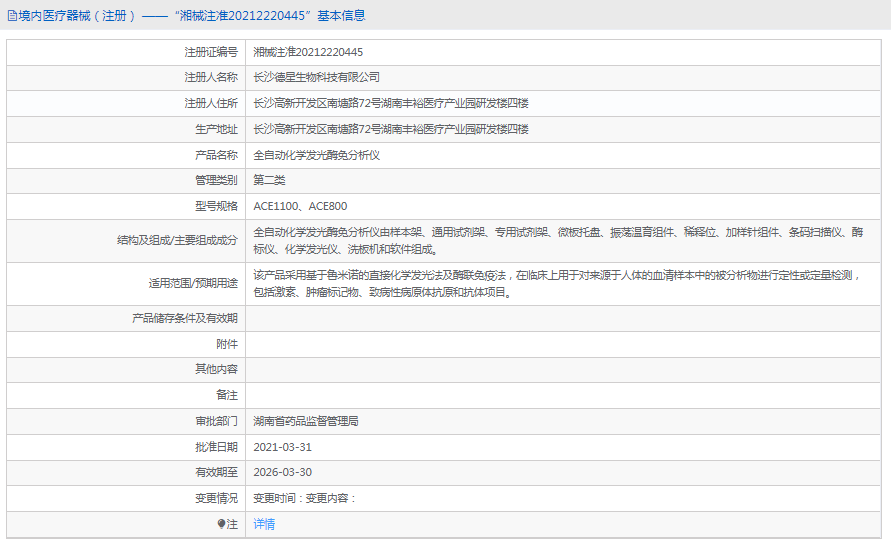891x548 pixels.
Task: Select the 变更时间：变更内容： text
Action: point(305,499)
